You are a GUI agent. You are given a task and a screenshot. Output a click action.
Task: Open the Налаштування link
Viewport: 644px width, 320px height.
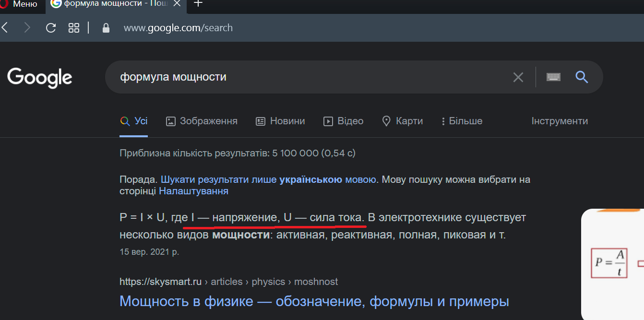click(x=193, y=191)
